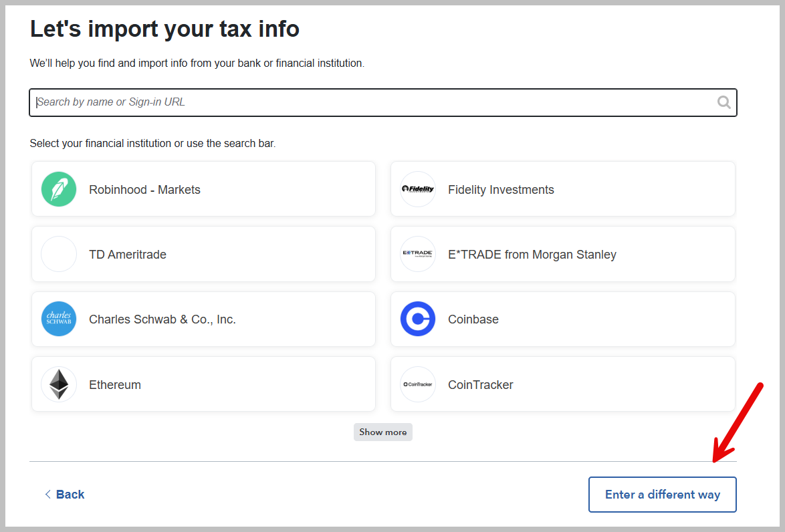The image size is (785, 532).
Task: Click the 'E*TRADE from Morgan Stanley' label
Action: tap(532, 254)
